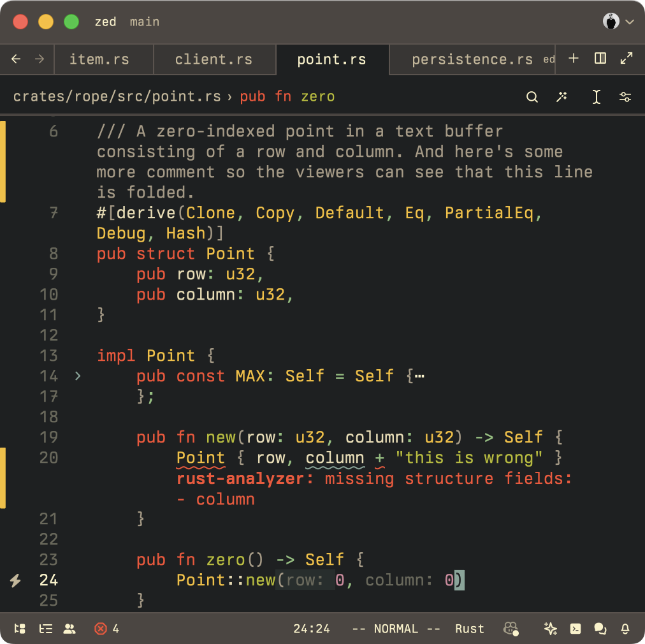Click the code actions lightning bolt icon
The height and width of the screenshot is (644, 645).
pyautogui.click(x=16, y=580)
